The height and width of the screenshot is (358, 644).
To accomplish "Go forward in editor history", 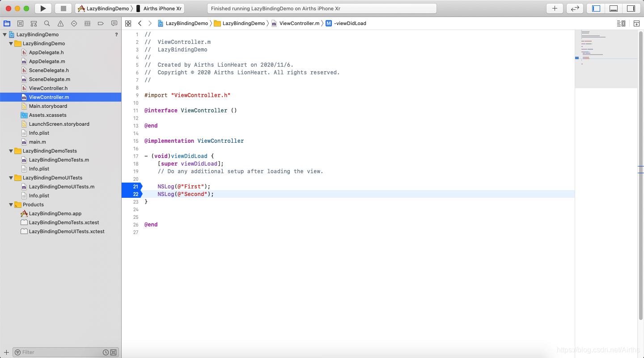I will click(x=150, y=23).
